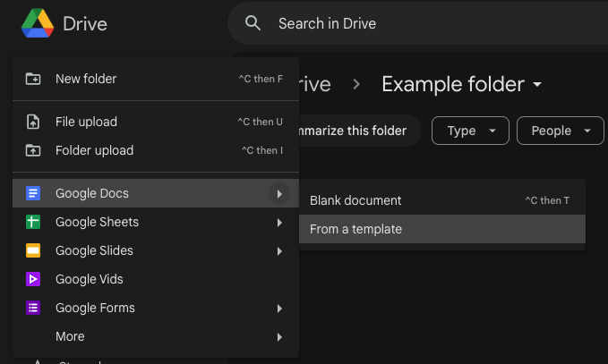Expand the Google Forms submenu arrow

click(279, 309)
